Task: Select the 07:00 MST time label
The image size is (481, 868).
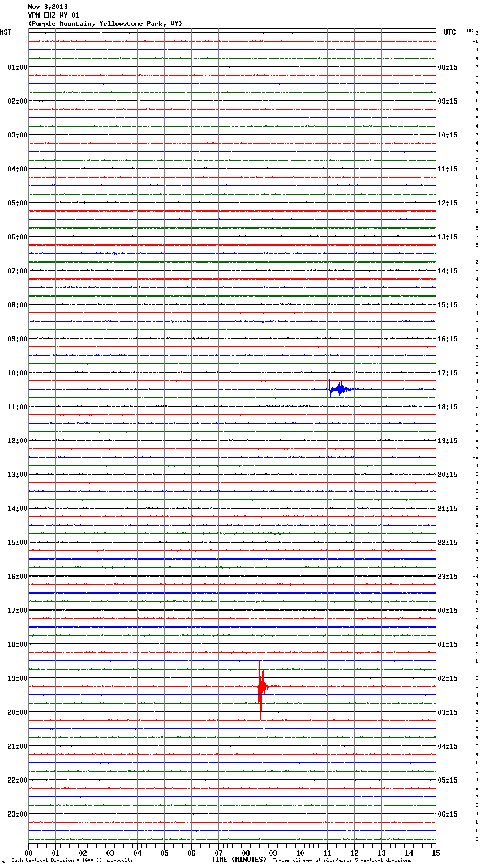Action: point(18,271)
